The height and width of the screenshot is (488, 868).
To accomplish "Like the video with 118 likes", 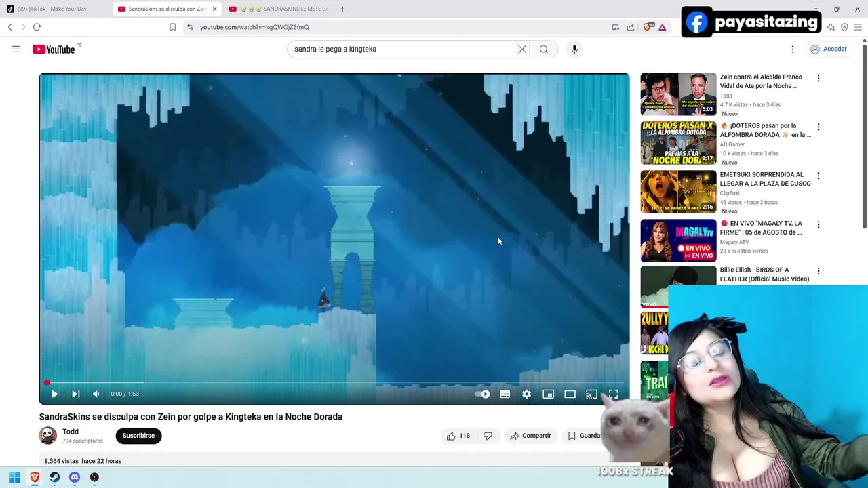I will tap(458, 436).
